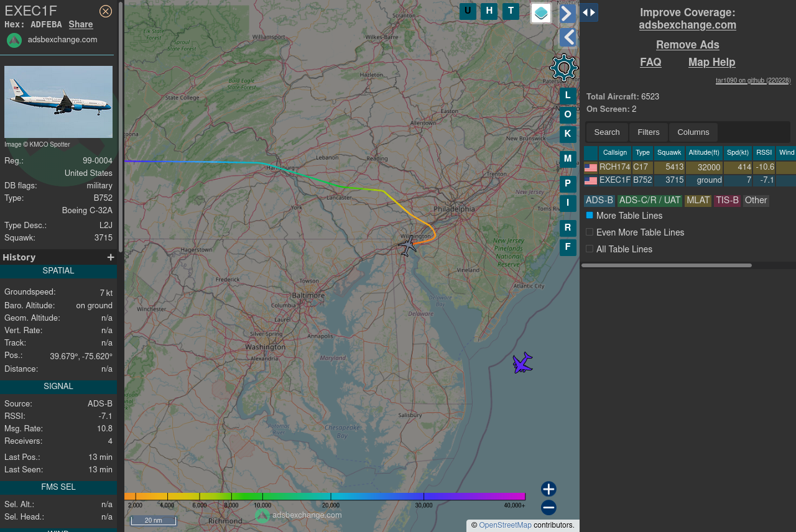Toggle the M map option button

(568, 159)
